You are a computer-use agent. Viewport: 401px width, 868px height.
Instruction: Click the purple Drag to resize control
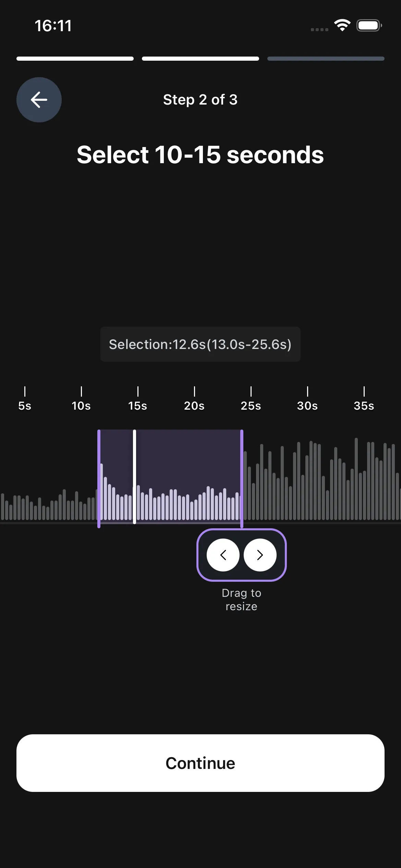242,555
